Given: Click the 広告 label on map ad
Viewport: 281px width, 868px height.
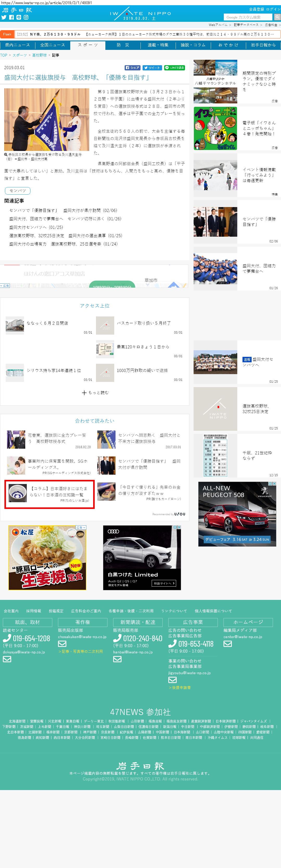Looking at the screenshot, I should point(5,286).
